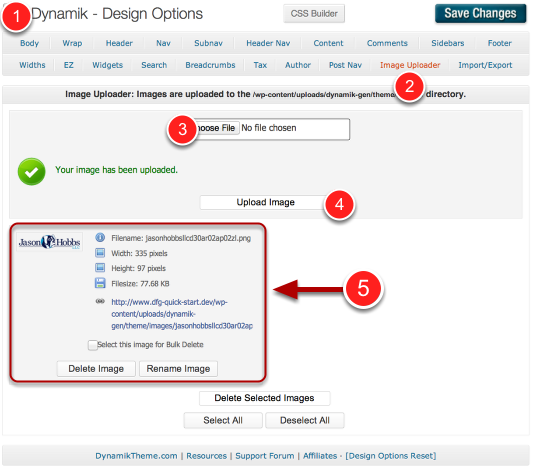
Task: Click the filename info icon
Action: [100, 238]
